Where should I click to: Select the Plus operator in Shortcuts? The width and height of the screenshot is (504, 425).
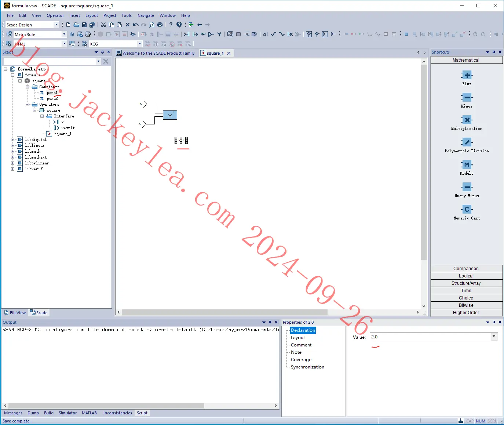(x=467, y=75)
